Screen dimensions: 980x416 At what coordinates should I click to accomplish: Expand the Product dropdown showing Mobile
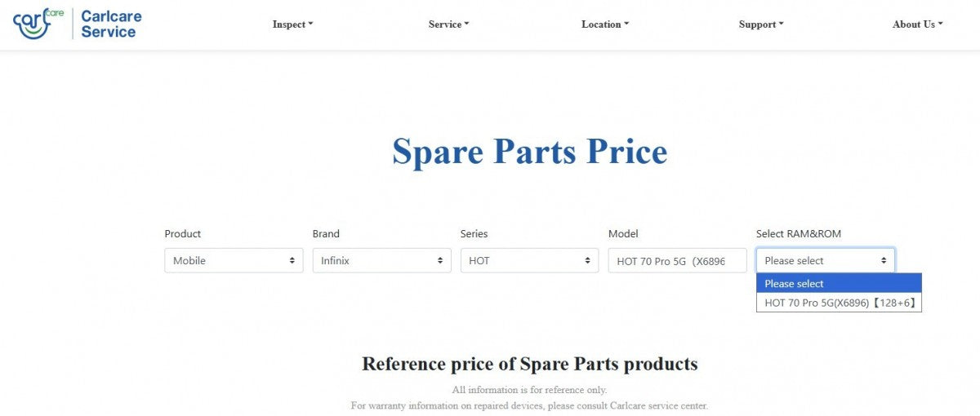pyautogui.click(x=234, y=261)
